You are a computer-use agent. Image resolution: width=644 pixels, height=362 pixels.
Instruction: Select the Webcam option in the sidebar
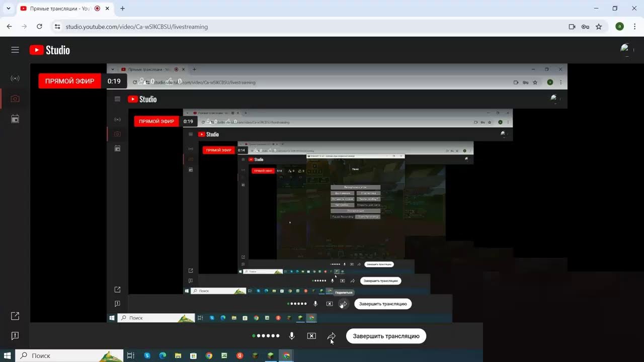pyautogui.click(x=15, y=99)
